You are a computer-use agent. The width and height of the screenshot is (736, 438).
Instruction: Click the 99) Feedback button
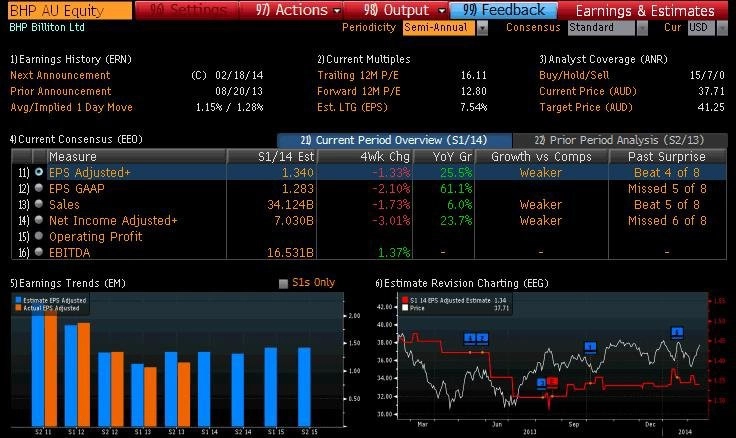(504, 10)
